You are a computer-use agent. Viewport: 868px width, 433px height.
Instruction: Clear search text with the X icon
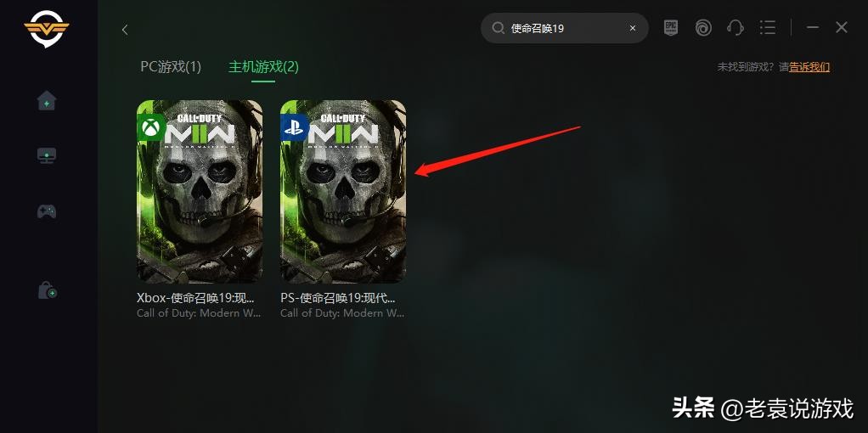pyautogui.click(x=633, y=28)
